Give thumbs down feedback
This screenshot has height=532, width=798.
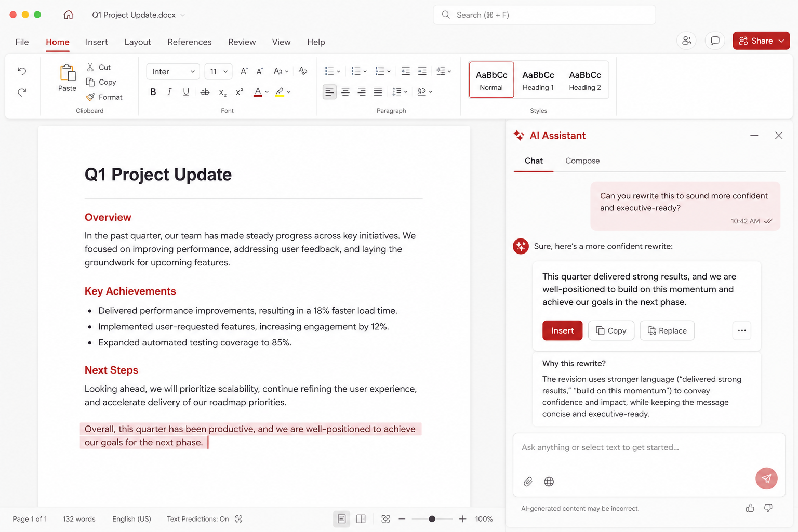click(768, 508)
